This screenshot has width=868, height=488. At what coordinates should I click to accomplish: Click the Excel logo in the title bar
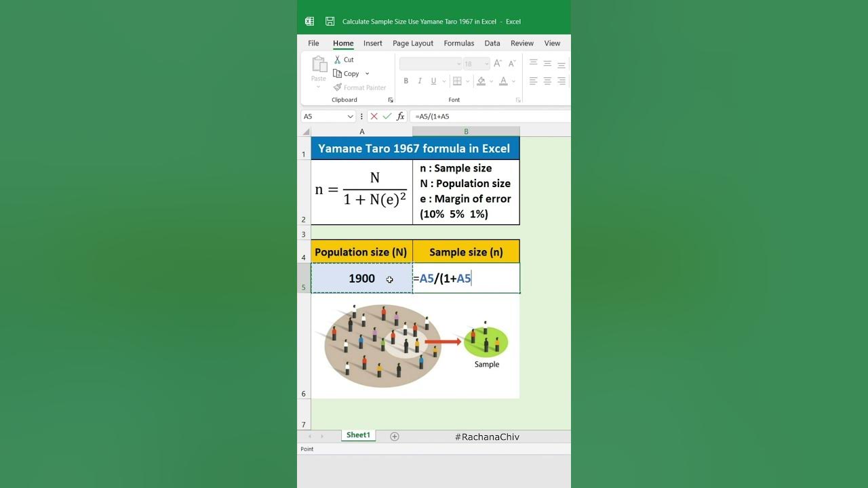(x=309, y=22)
